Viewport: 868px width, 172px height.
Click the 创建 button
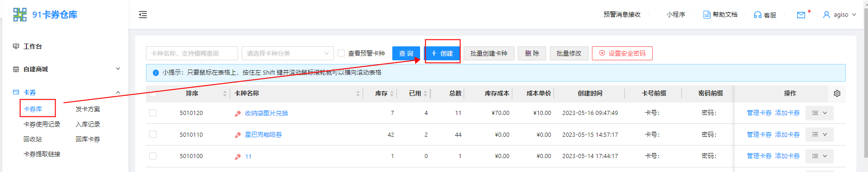point(442,53)
